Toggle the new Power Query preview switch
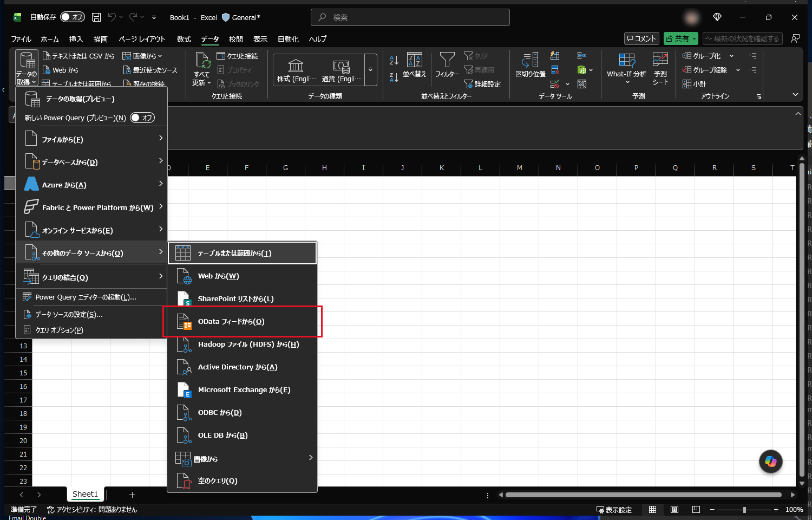This screenshot has height=520, width=812. pyautogui.click(x=142, y=118)
